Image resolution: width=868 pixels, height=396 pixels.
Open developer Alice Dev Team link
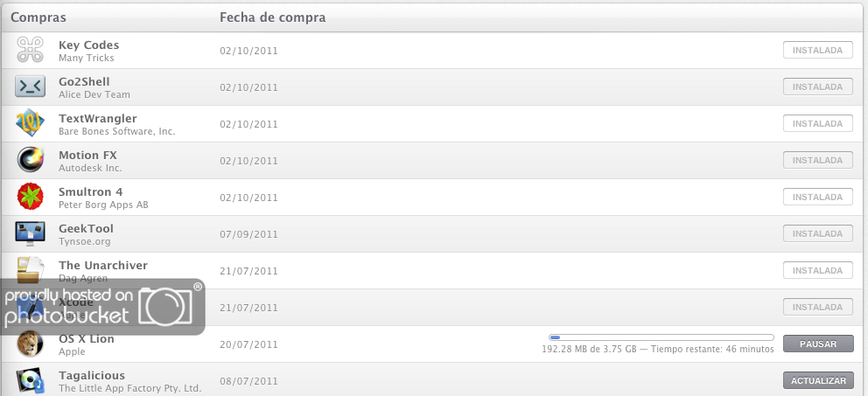point(94,94)
